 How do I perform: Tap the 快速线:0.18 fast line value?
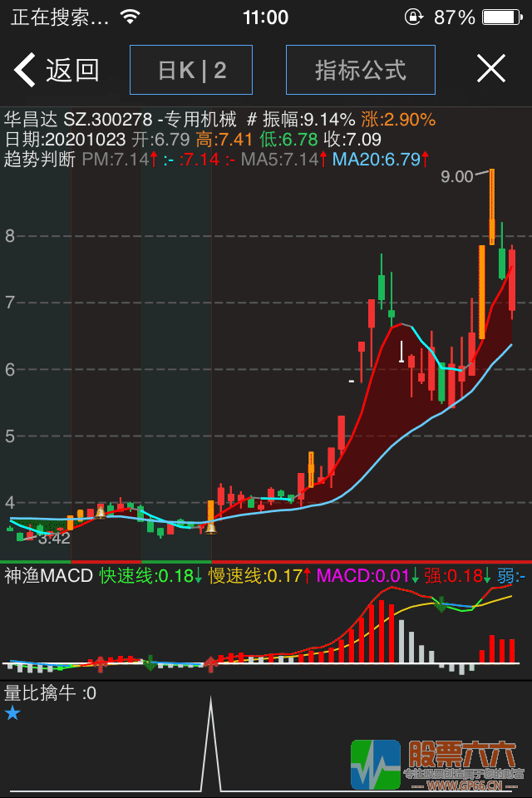(150, 575)
